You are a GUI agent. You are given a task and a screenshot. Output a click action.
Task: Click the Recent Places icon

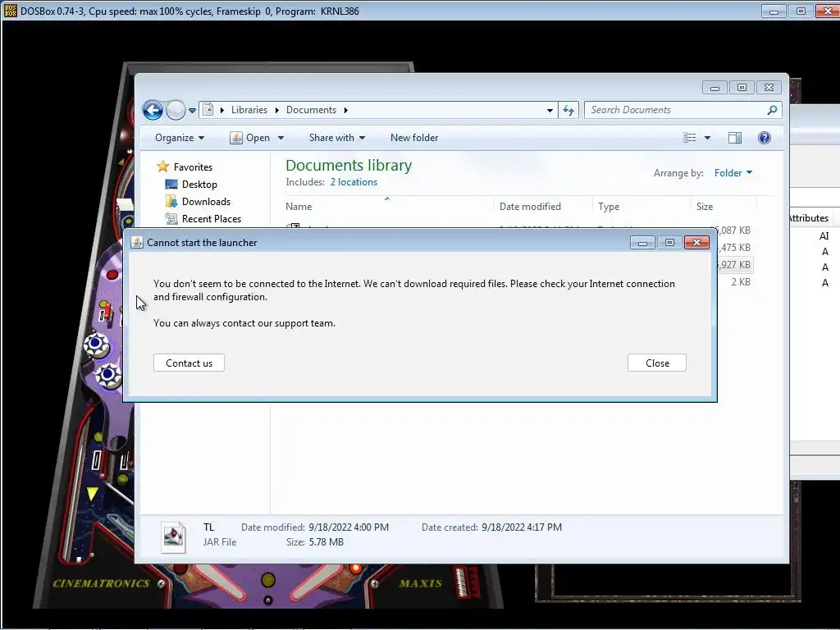171,218
